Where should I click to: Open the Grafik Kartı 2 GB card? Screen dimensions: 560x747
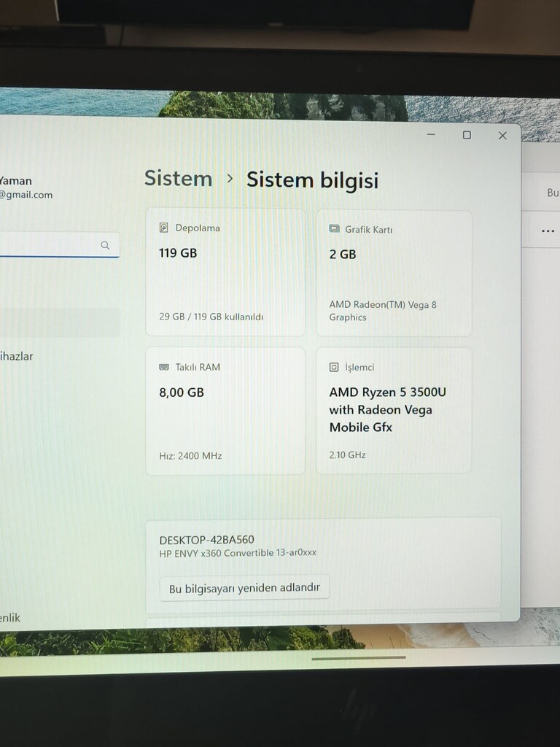(x=394, y=274)
